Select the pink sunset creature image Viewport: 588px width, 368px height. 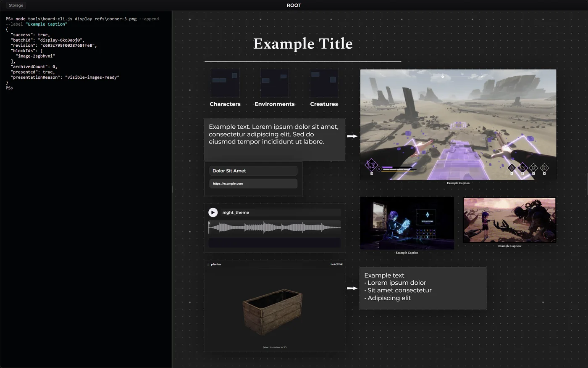pos(509,220)
